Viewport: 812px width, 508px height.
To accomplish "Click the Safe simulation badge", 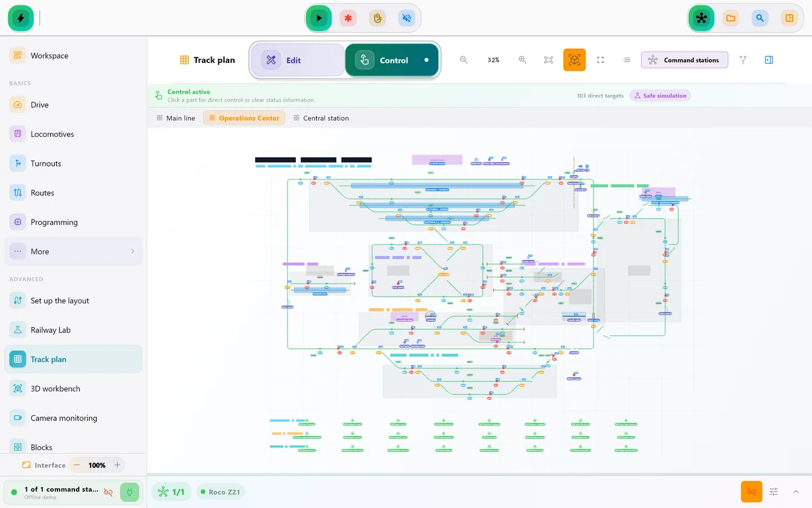I will [x=660, y=96].
